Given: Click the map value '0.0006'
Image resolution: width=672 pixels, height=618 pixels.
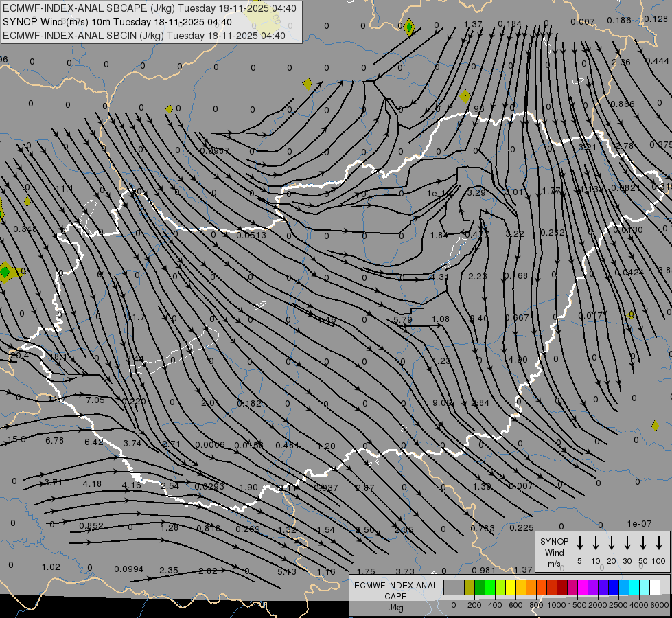Looking at the screenshot, I should point(210,445).
